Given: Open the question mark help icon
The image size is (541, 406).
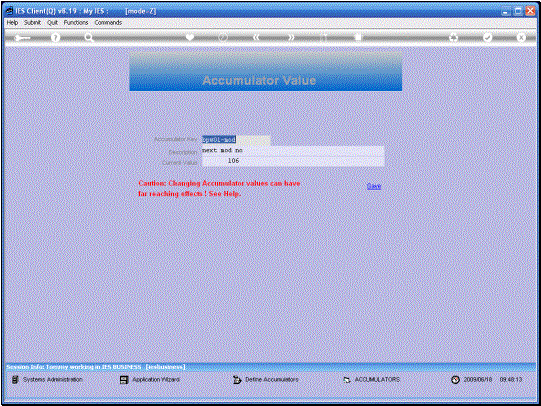Looking at the screenshot, I should 55,37.
